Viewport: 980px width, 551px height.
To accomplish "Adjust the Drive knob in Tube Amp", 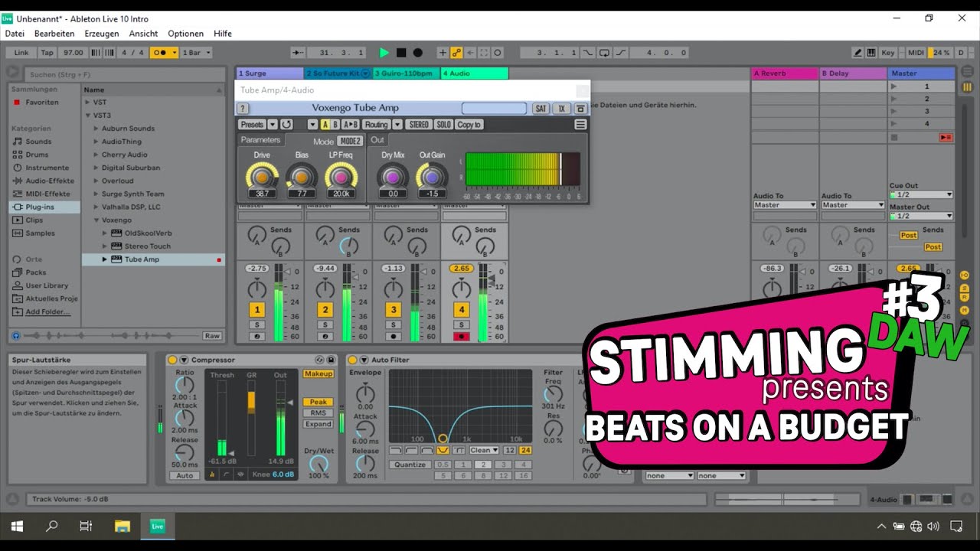I will [x=262, y=177].
